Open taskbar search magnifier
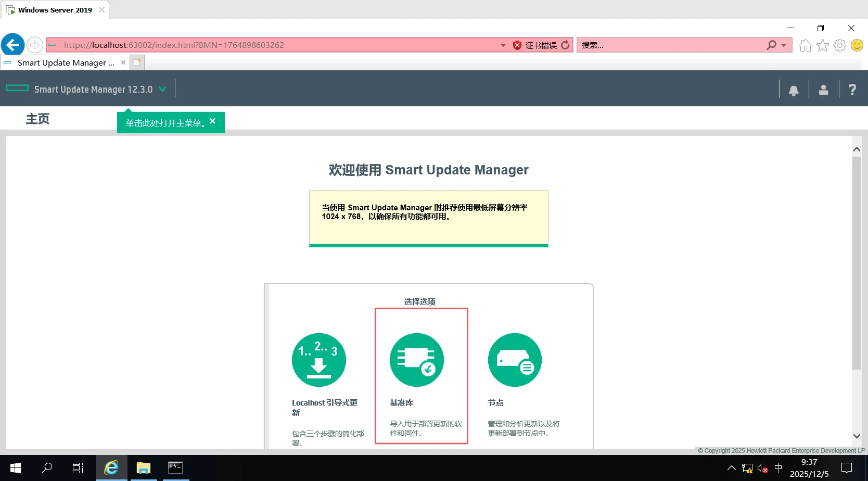 47,468
